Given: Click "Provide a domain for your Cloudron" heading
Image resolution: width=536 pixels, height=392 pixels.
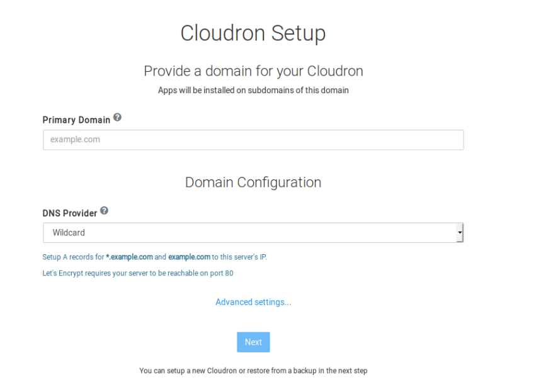Looking at the screenshot, I should coord(253,71).
